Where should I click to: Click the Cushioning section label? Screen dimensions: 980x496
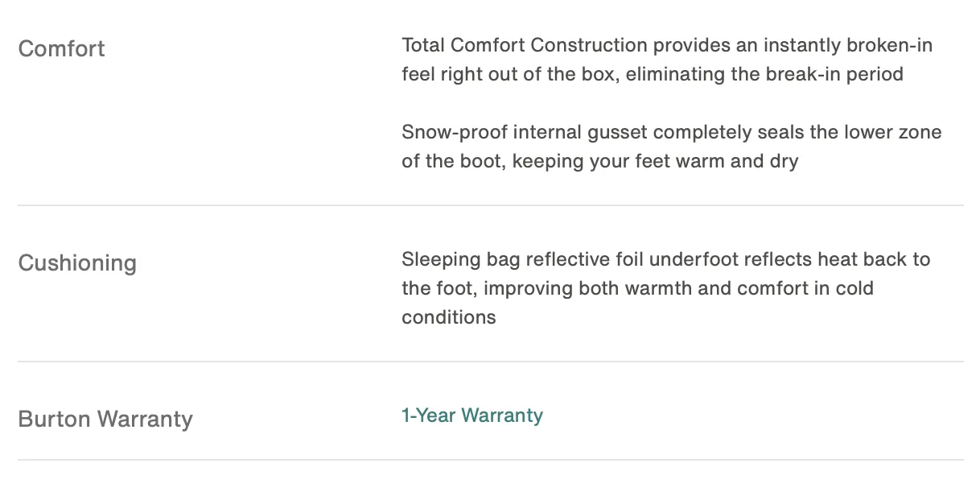pos(77,263)
